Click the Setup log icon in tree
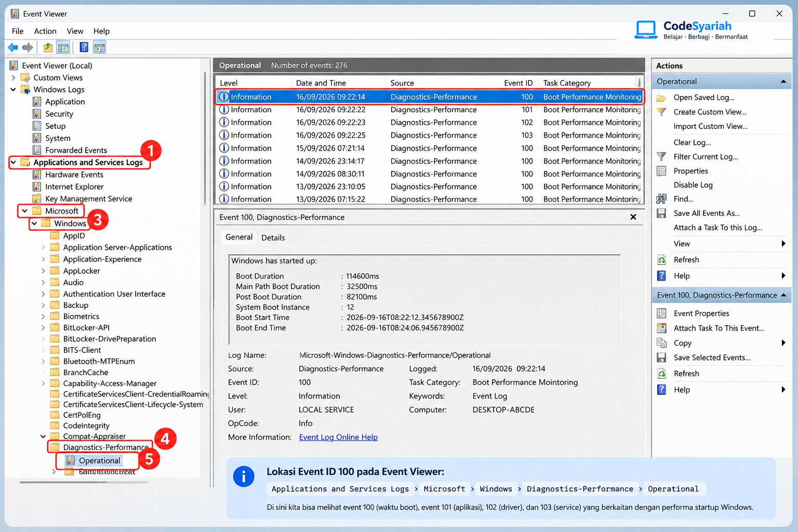This screenshot has width=798, height=532. [x=37, y=126]
